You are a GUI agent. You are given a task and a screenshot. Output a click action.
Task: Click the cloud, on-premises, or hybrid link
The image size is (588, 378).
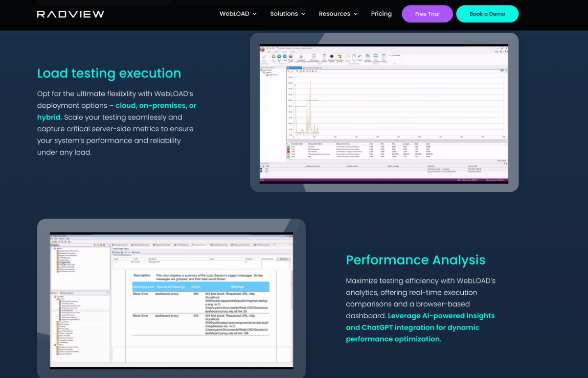[x=156, y=105]
